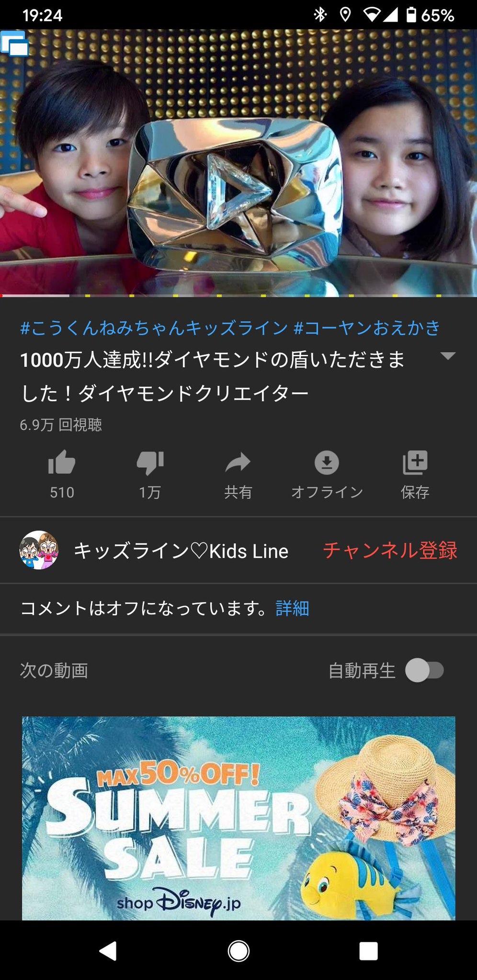Toggle the 自動再生 autoplay switch
The height and width of the screenshot is (980, 477).
click(424, 670)
